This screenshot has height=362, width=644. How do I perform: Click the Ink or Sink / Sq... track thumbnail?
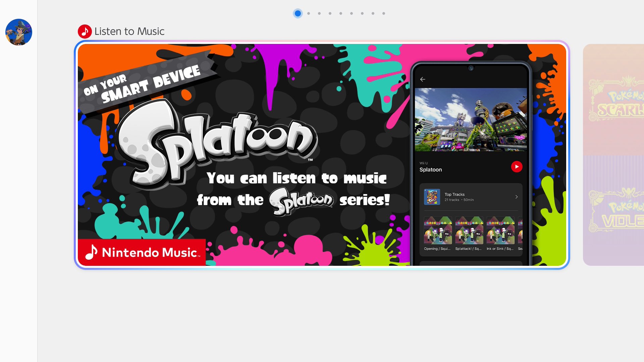pyautogui.click(x=500, y=230)
